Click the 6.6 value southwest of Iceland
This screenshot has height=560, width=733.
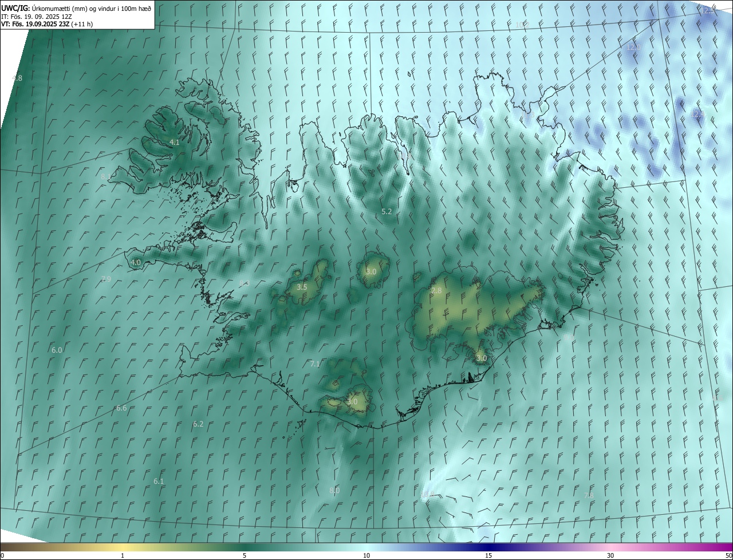click(x=121, y=408)
